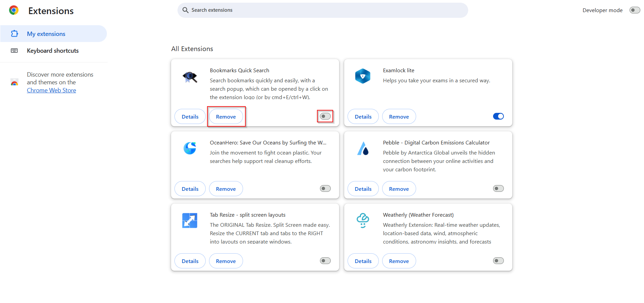Click 'The ORIGINAL Tab Resize' description
The image size is (644, 303).
(270, 233)
